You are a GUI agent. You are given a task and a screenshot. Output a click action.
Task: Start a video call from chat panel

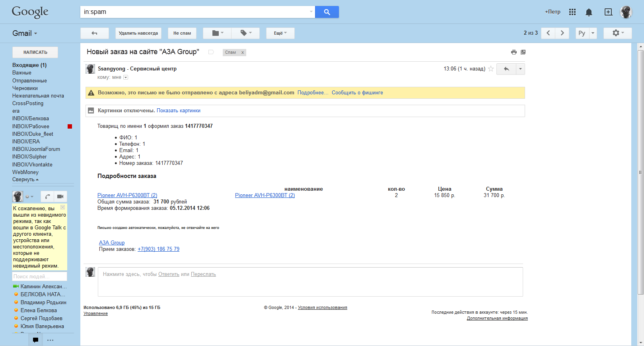(60, 196)
